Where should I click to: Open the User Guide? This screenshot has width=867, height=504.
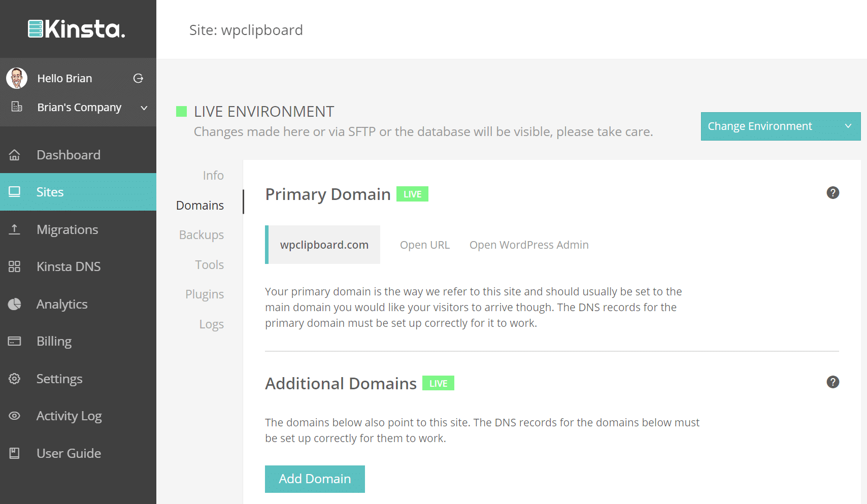tap(78, 453)
